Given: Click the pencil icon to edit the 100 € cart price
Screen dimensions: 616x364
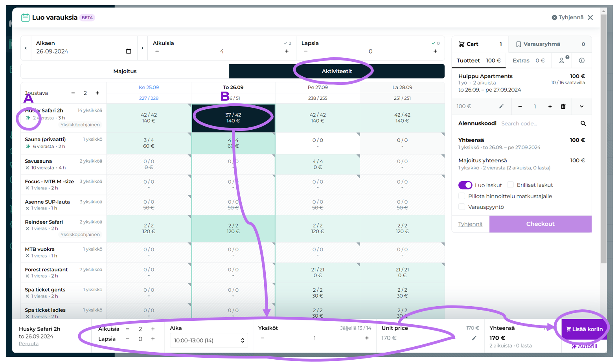Looking at the screenshot, I should click(501, 107).
